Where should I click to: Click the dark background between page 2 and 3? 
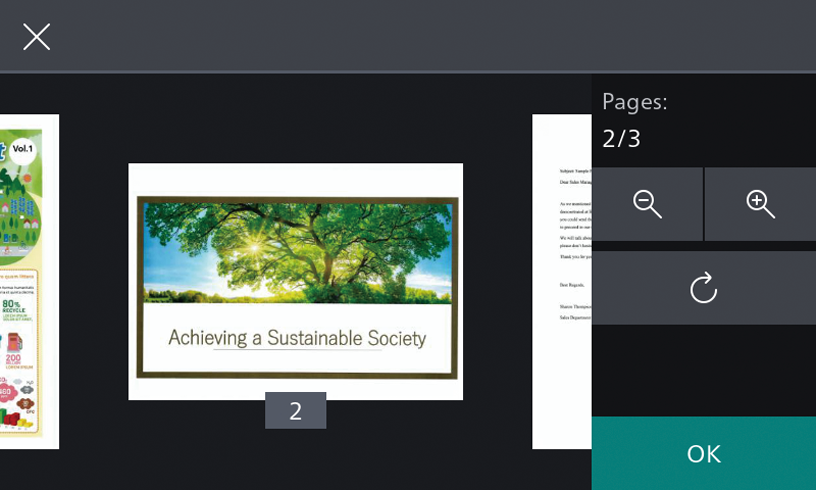click(x=497, y=280)
